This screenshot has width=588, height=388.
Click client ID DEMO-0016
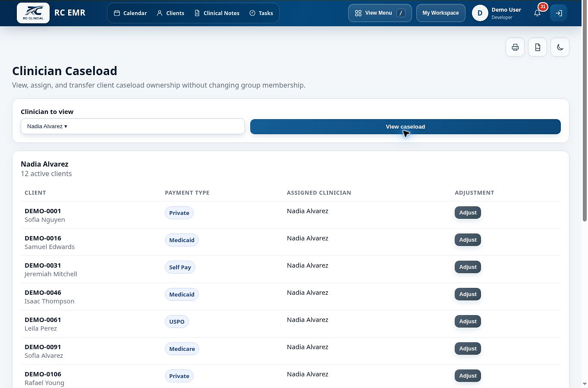click(43, 238)
